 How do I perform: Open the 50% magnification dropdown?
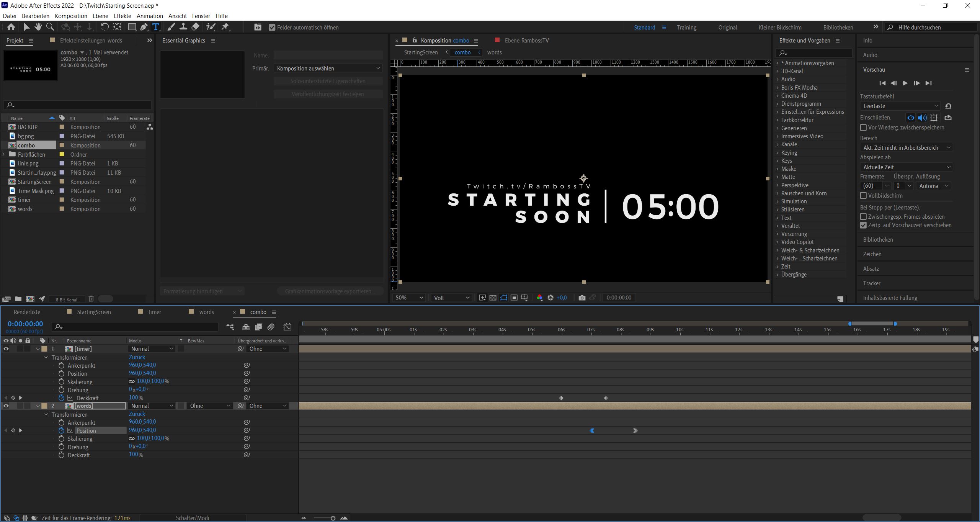coord(409,298)
